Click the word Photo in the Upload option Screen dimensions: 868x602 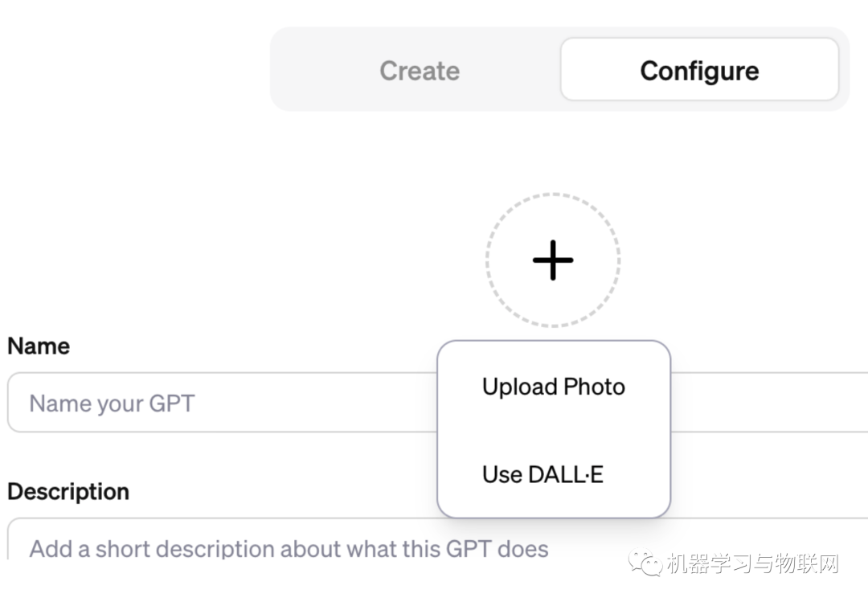[594, 387]
